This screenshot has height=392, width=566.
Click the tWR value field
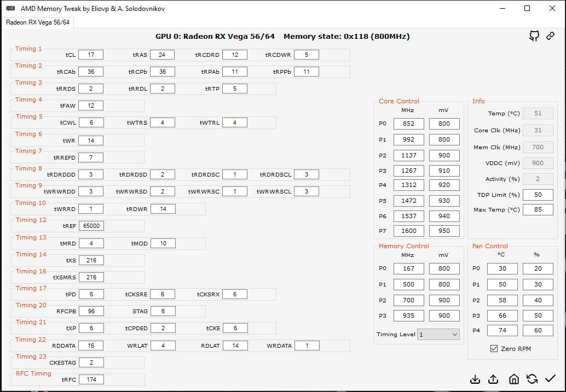pos(91,141)
